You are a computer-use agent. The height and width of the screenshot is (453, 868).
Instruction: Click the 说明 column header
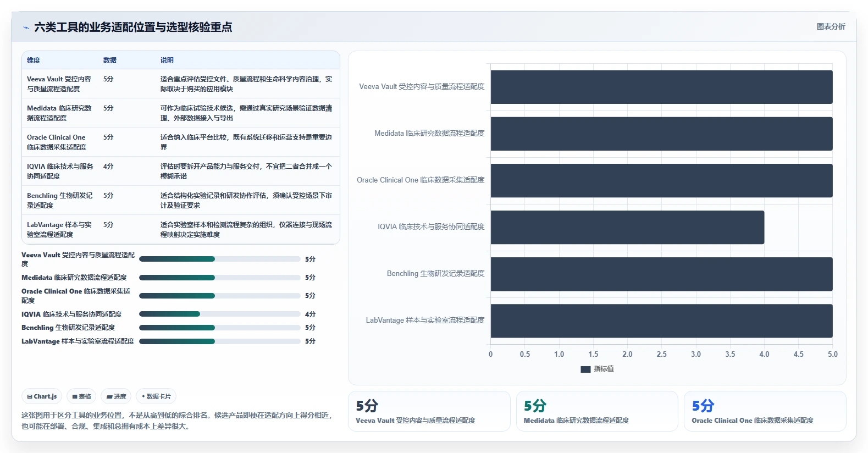167,60
